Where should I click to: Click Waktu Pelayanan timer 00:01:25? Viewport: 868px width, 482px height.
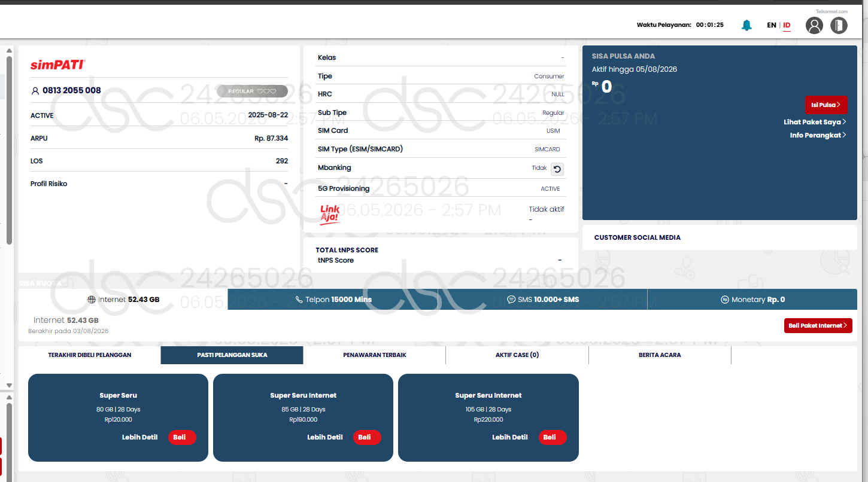click(x=709, y=25)
